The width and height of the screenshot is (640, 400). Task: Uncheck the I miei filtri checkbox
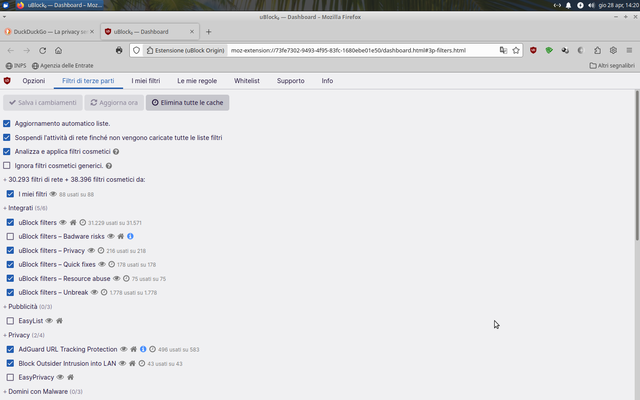click(x=10, y=194)
